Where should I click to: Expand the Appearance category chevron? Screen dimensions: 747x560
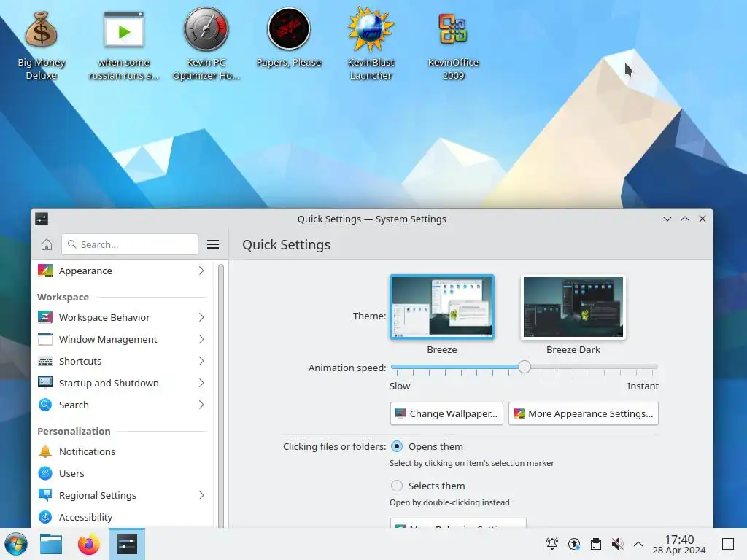click(201, 271)
